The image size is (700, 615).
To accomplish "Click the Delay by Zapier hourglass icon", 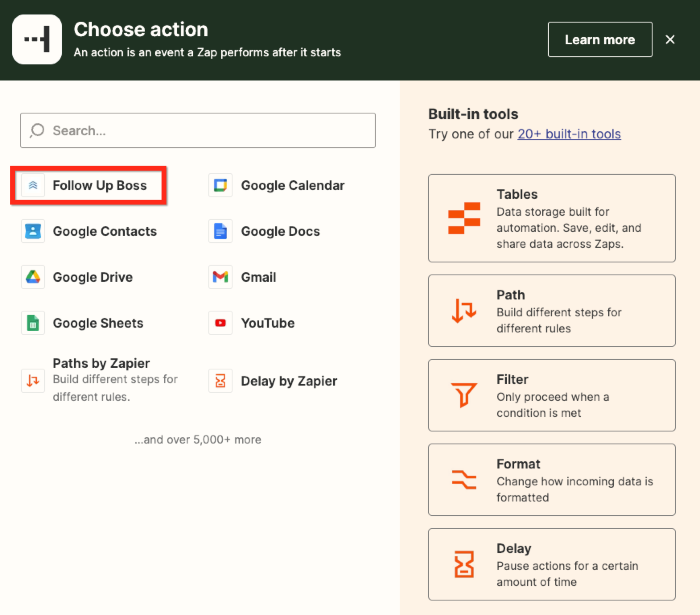I will (220, 380).
